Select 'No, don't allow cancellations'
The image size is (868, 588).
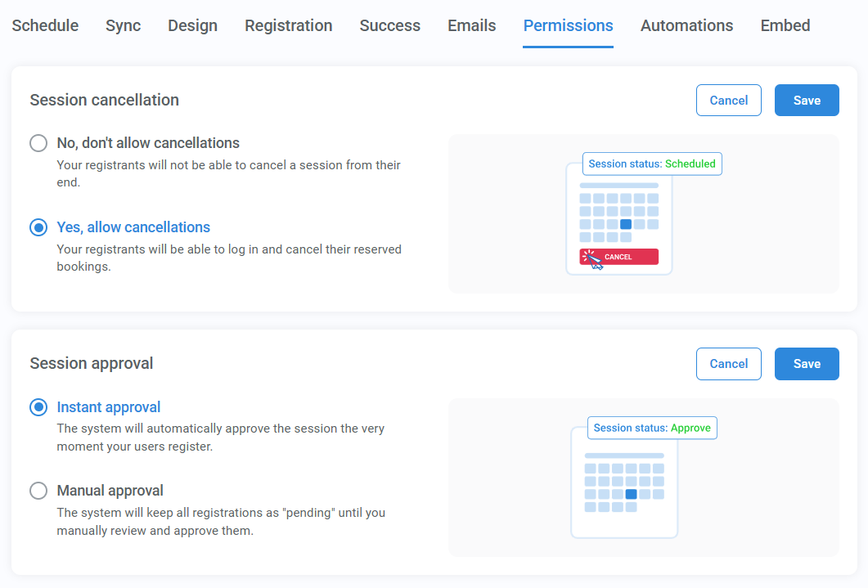tap(38, 142)
